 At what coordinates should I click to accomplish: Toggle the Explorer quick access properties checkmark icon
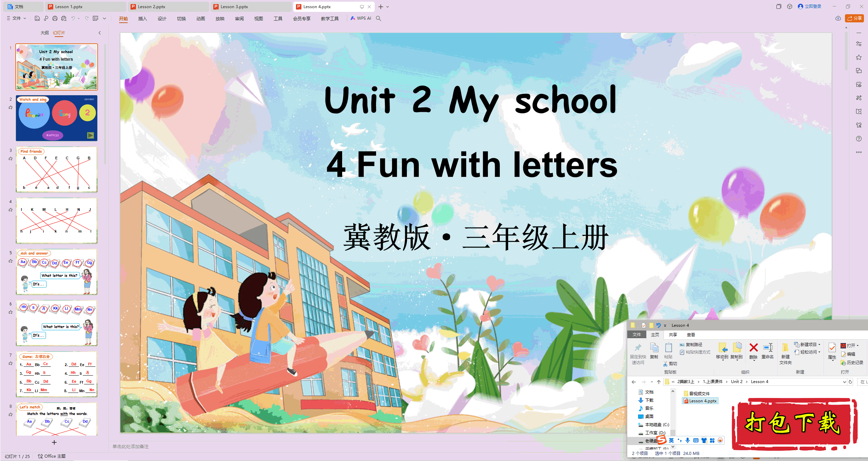pyautogui.click(x=644, y=325)
